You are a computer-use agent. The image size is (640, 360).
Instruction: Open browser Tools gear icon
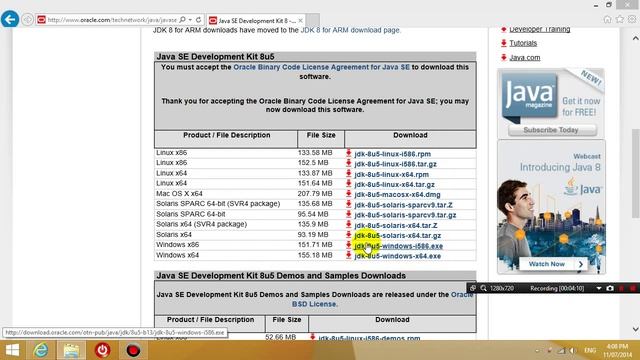pyautogui.click(x=632, y=20)
